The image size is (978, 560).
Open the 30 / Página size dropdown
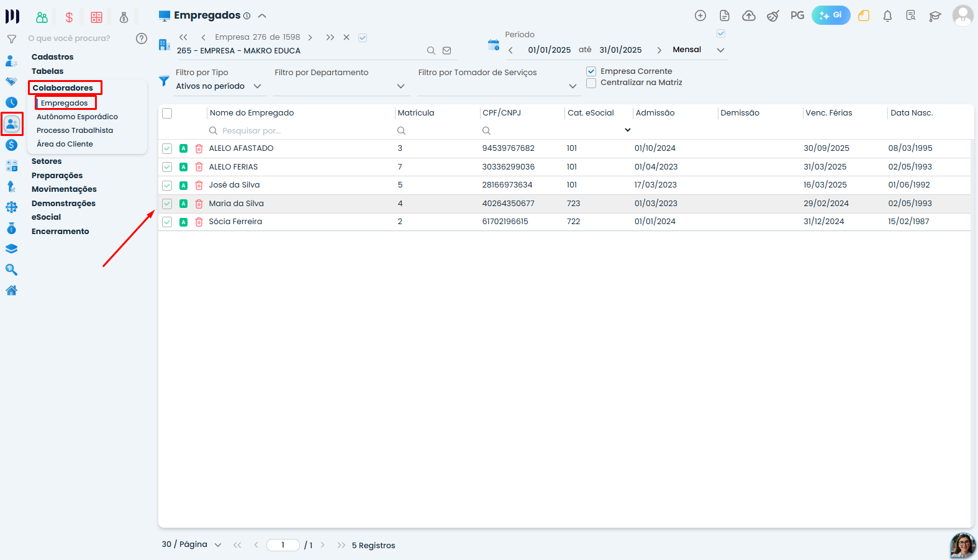[192, 544]
